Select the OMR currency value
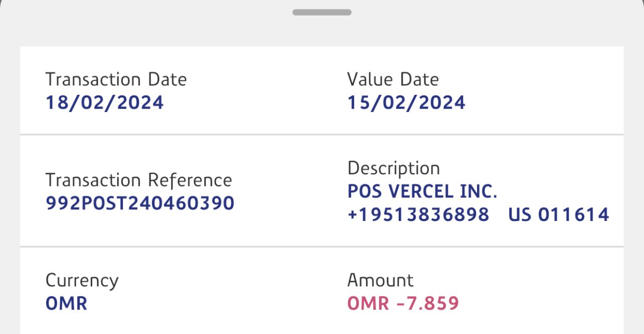Viewport: 644px width, 334px height. (66, 303)
